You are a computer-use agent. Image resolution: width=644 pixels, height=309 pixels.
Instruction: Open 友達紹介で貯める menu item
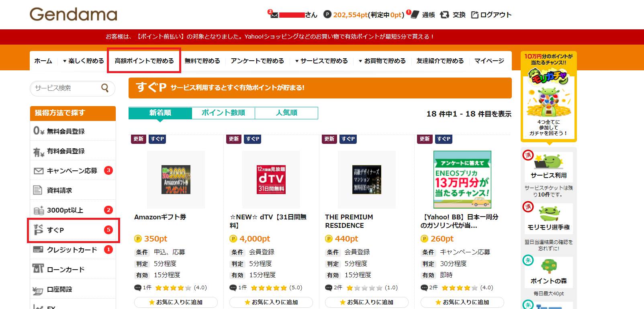pos(440,61)
